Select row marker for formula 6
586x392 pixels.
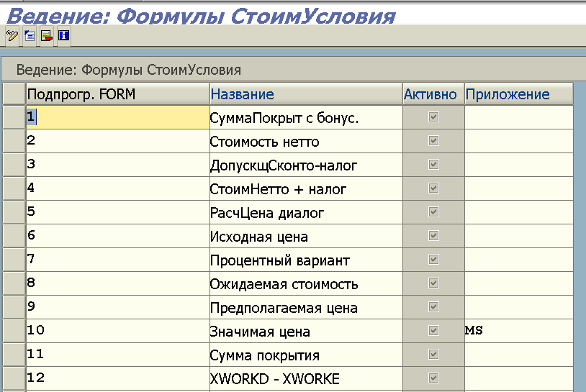(x=14, y=236)
